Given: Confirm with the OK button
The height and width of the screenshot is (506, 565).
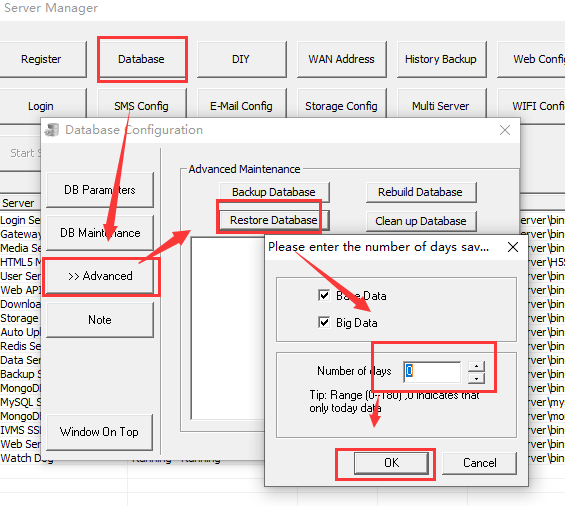Looking at the screenshot, I should [391, 463].
